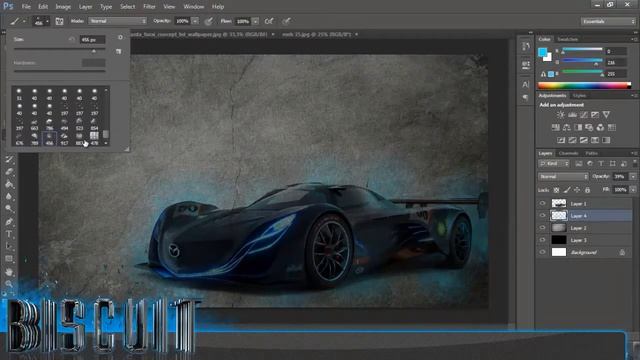Screen dimensions: 640x360
Task: Toggle lock transparent pixels
Action: click(556, 190)
